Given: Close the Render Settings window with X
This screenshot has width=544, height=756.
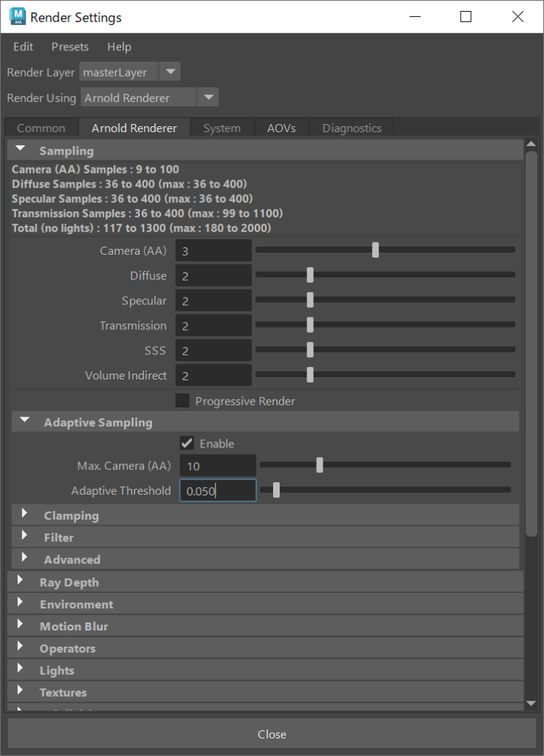Looking at the screenshot, I should click(518, 17).
